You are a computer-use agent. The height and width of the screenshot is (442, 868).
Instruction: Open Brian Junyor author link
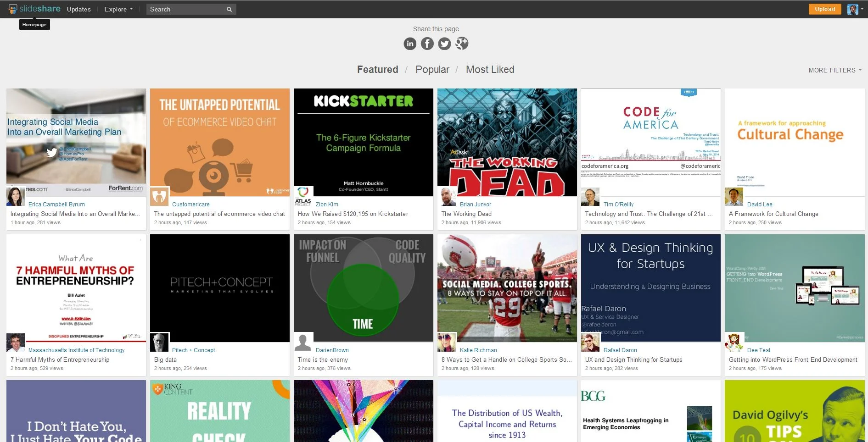pos(475,204)
